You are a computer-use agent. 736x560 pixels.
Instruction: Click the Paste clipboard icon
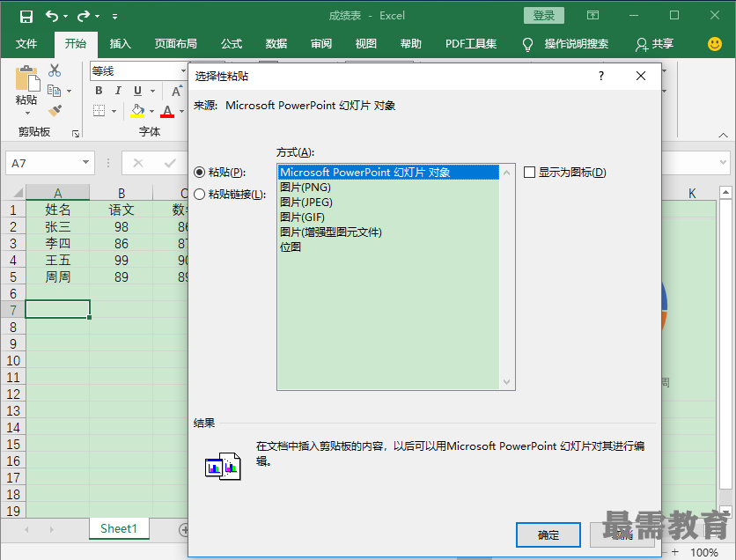[27, 77]
